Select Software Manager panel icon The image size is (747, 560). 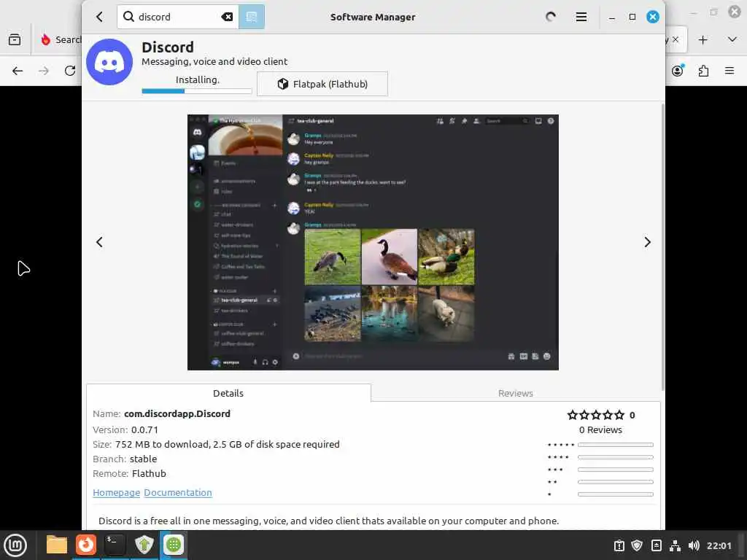(174, 545)
